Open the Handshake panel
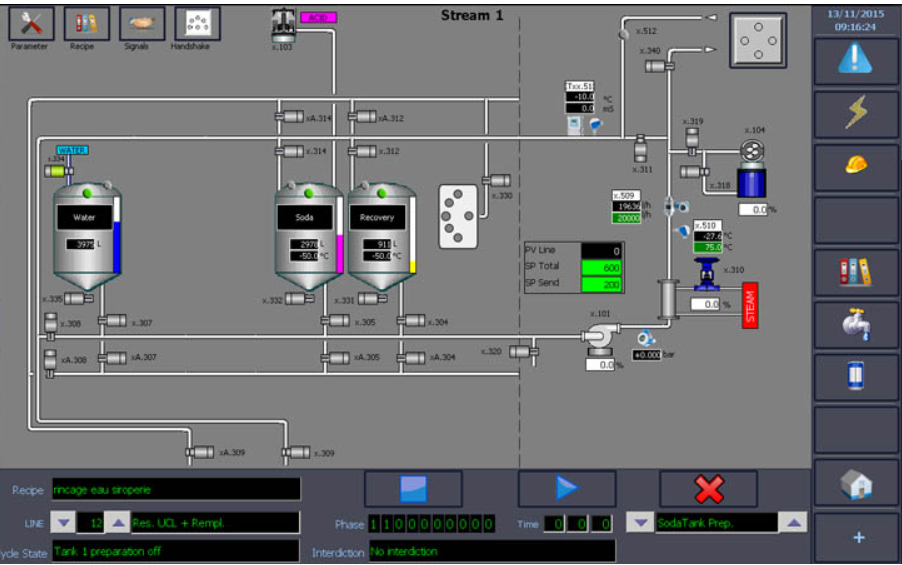Screen dimensions: 902x565 tap(197, 23)
